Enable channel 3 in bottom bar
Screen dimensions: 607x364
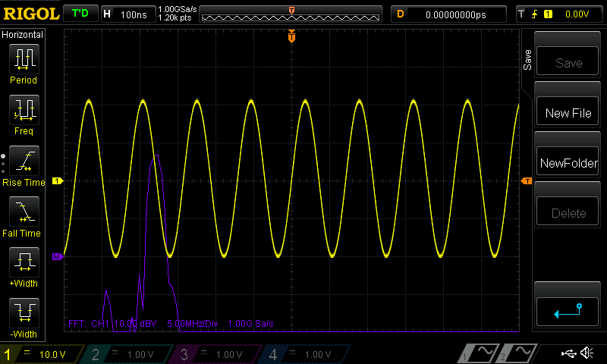tap(216, 354)
